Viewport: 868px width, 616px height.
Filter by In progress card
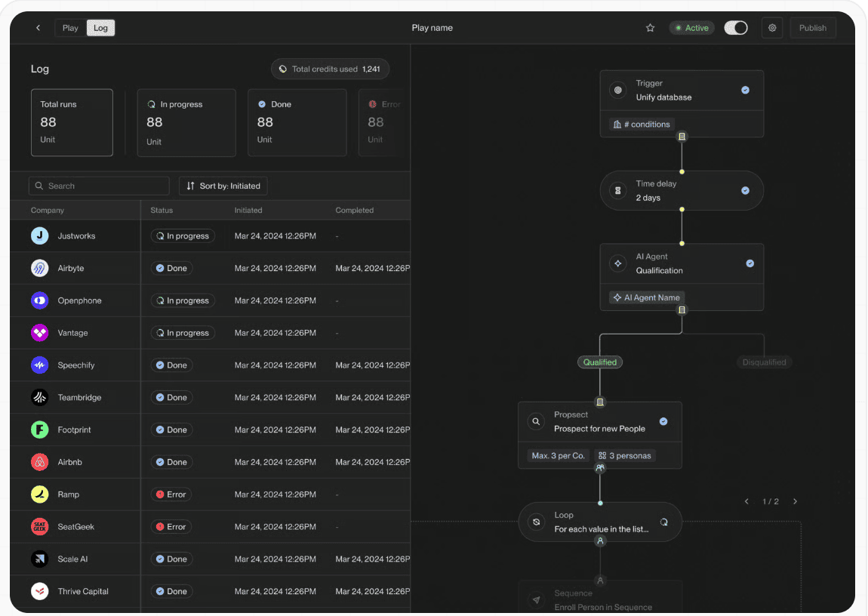pos(186,122)
